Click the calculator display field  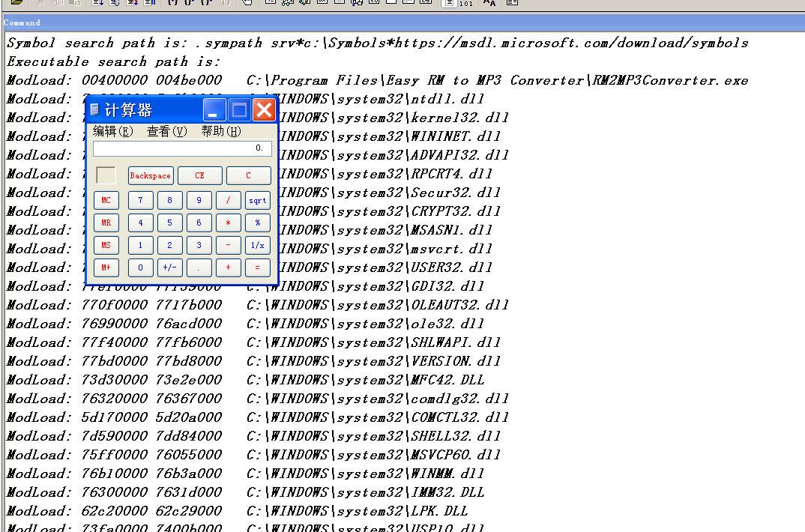point(182,148)
